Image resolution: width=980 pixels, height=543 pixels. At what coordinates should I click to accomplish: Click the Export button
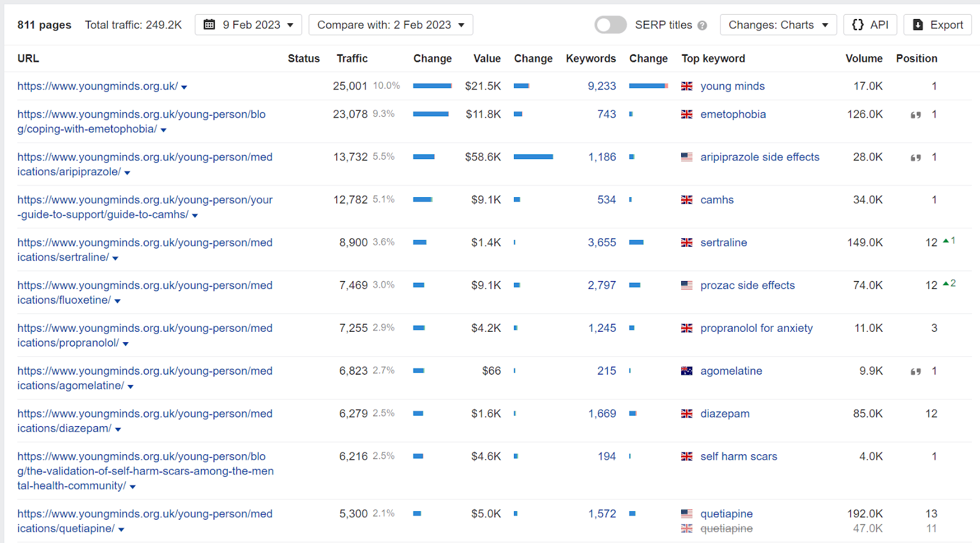[937, 25]
